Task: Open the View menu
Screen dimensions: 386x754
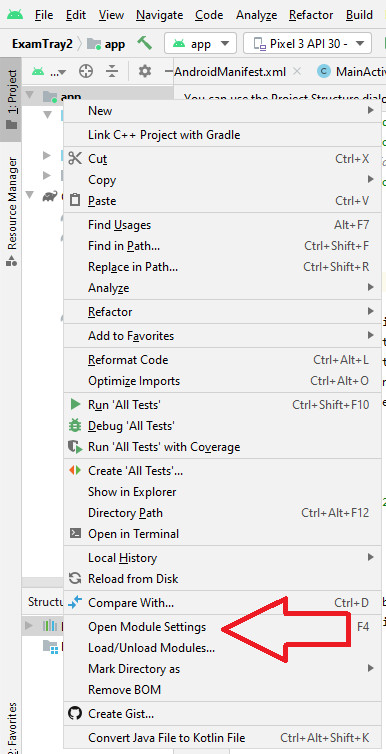Action: click(111, 15)
